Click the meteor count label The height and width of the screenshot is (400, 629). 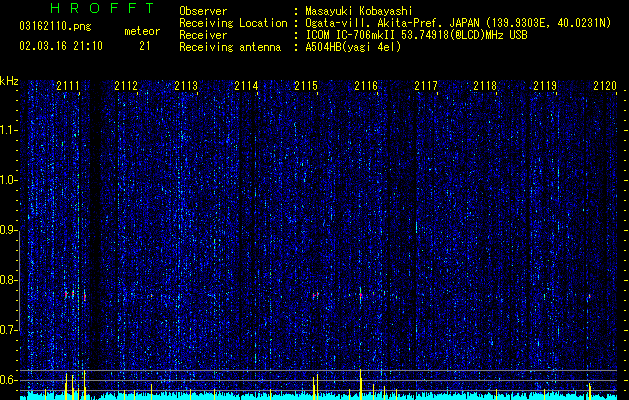coord(142,31)
